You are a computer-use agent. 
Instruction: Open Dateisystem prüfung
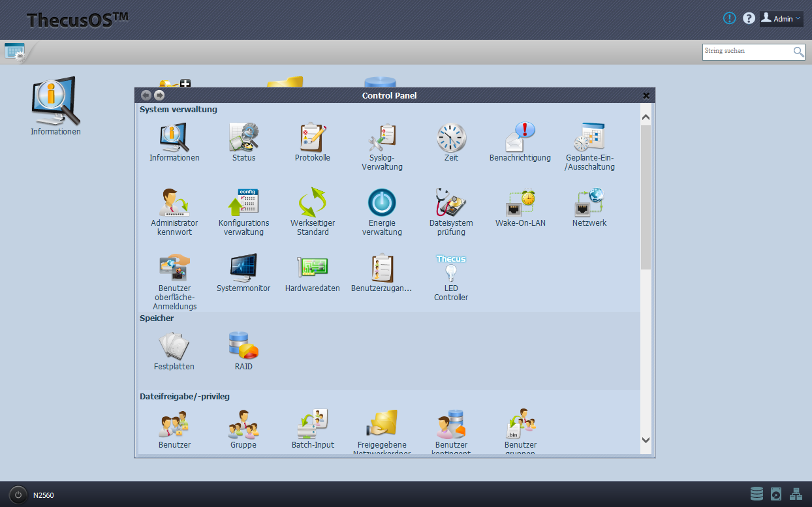[451, 212]
